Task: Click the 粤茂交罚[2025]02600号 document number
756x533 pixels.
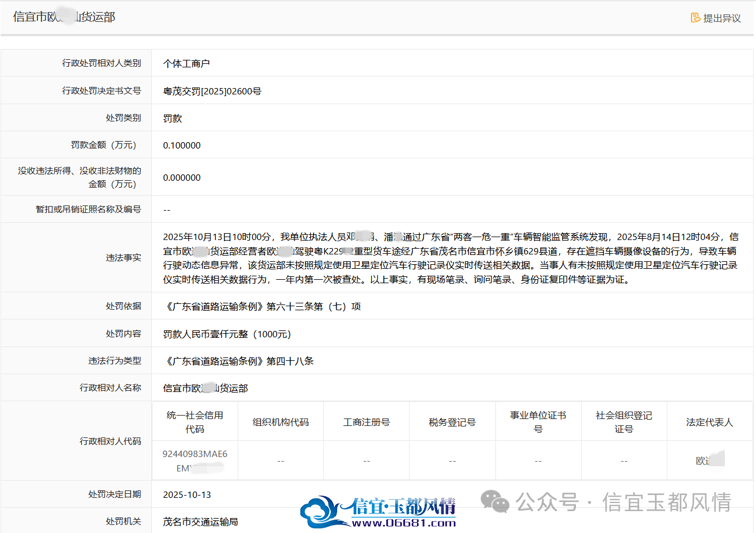Action: (x=212, y=91)
